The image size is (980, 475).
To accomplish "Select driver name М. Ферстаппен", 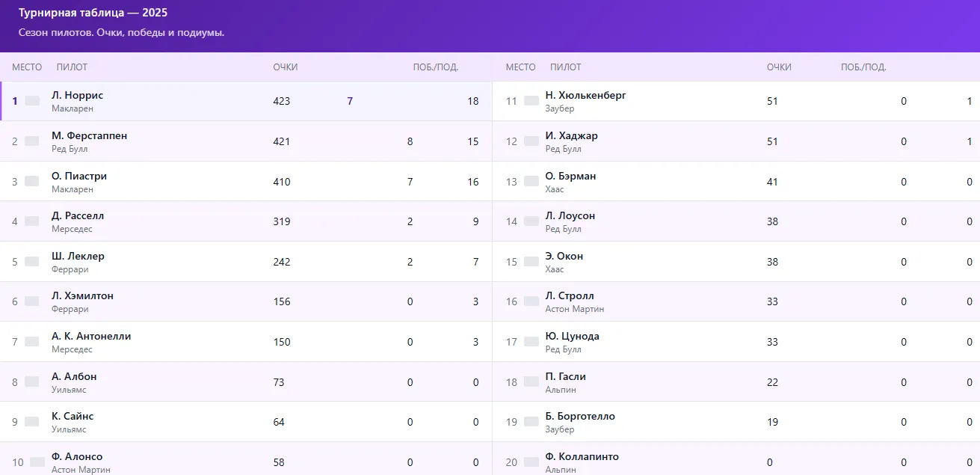I will [90, 136].
